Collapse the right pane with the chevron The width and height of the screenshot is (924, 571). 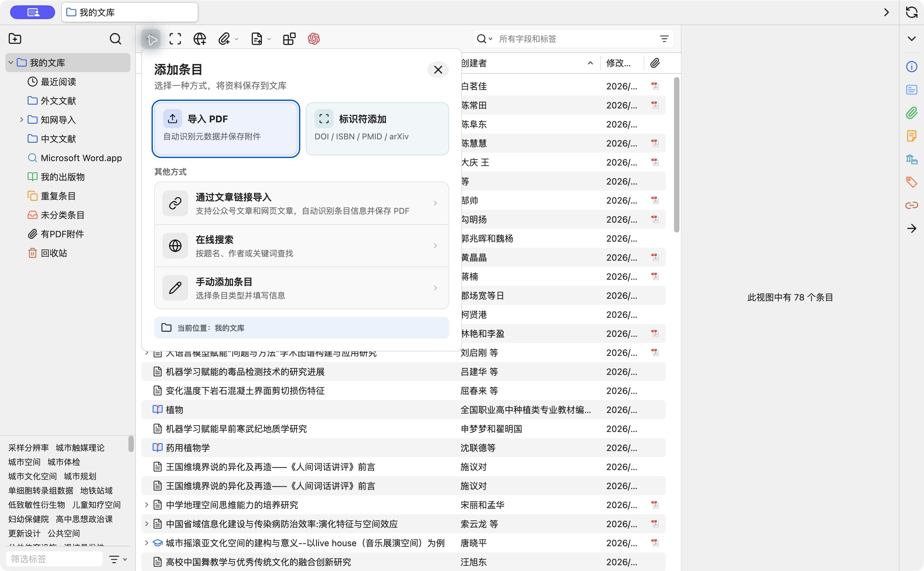point(911,39)
